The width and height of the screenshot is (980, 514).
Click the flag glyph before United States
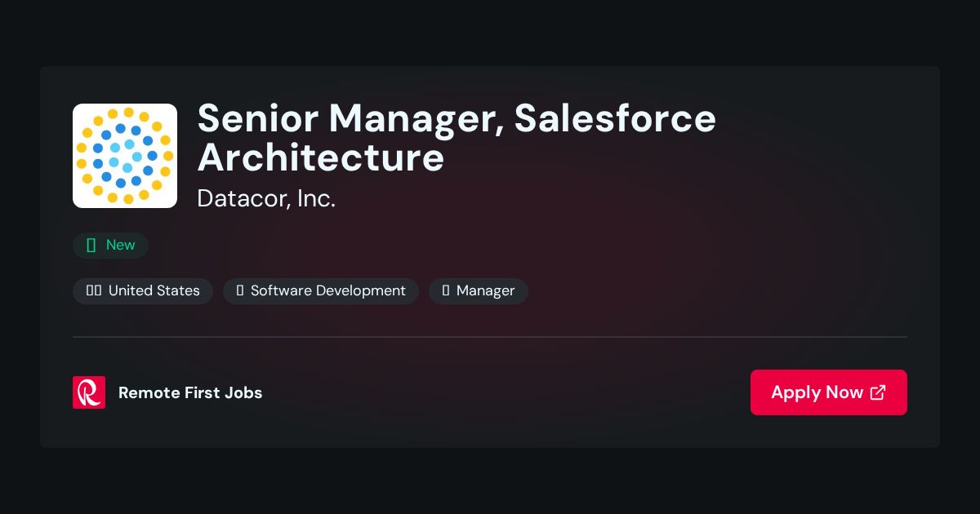pos(94,290)
